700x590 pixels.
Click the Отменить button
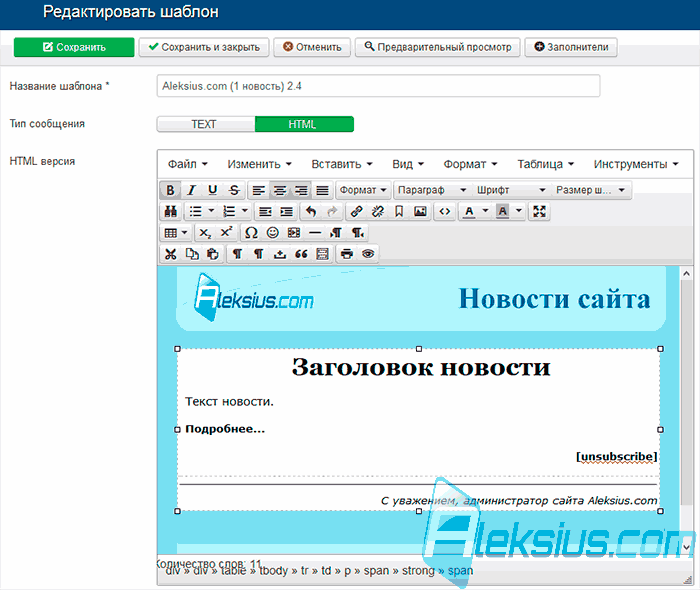pyautogui.click(x=312, y=47)
